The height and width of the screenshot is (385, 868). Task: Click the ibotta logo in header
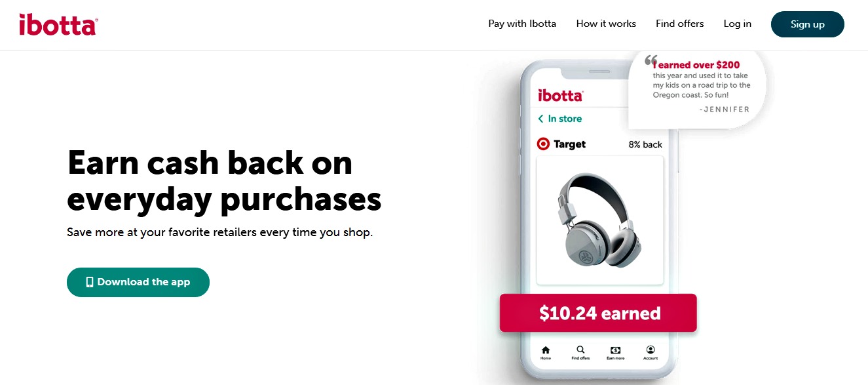pyautogui.click(x=58, y=24)
